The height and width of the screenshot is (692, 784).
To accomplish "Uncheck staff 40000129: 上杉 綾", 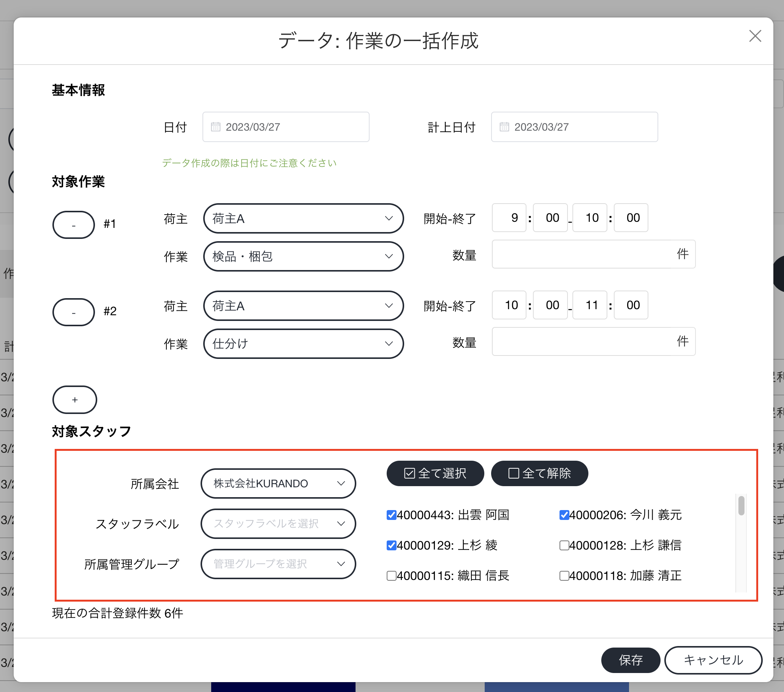I will pyautogui.click(x=391, y=545).
